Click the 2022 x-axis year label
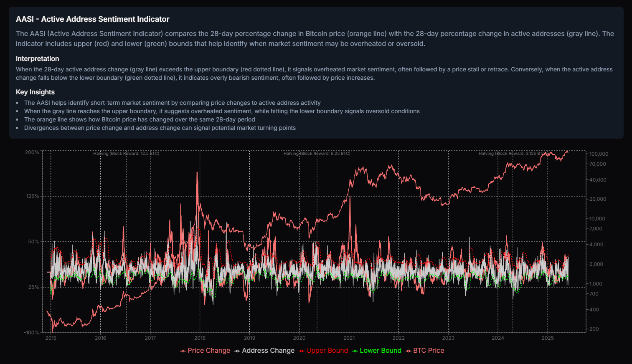Viewport: 632px width, 364px height. pos(398,338)
